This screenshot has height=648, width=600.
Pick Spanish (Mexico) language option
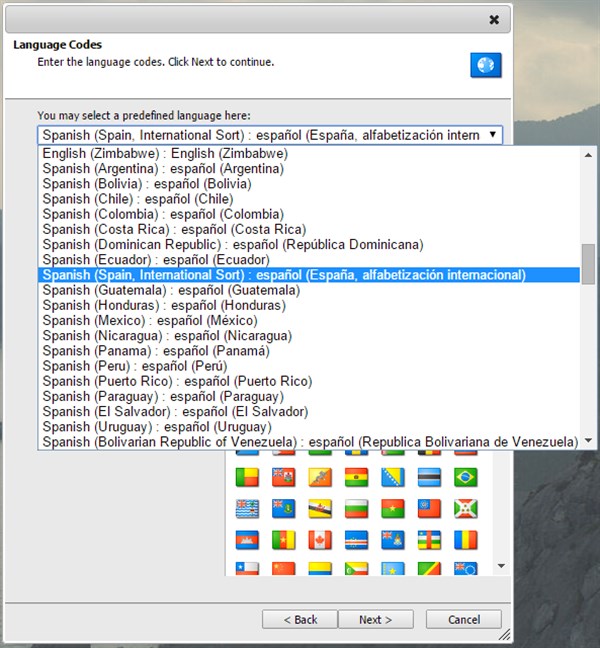[x=309, y=321]
